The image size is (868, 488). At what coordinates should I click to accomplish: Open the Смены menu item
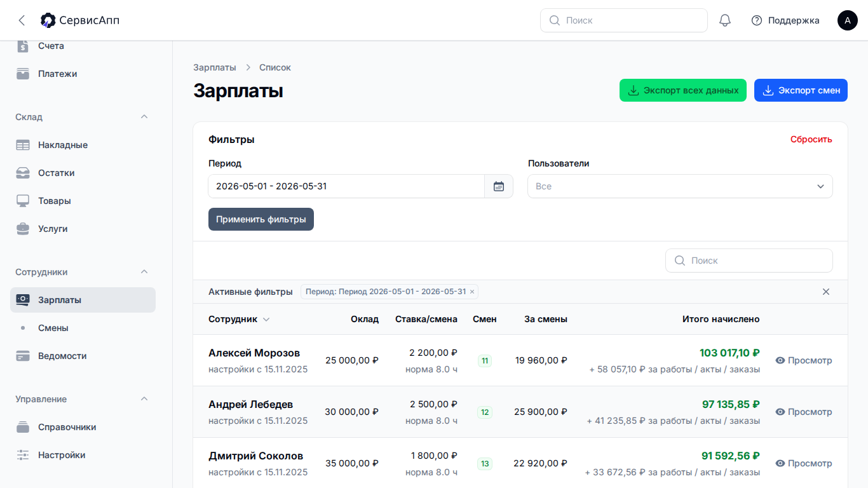point(83,328)
